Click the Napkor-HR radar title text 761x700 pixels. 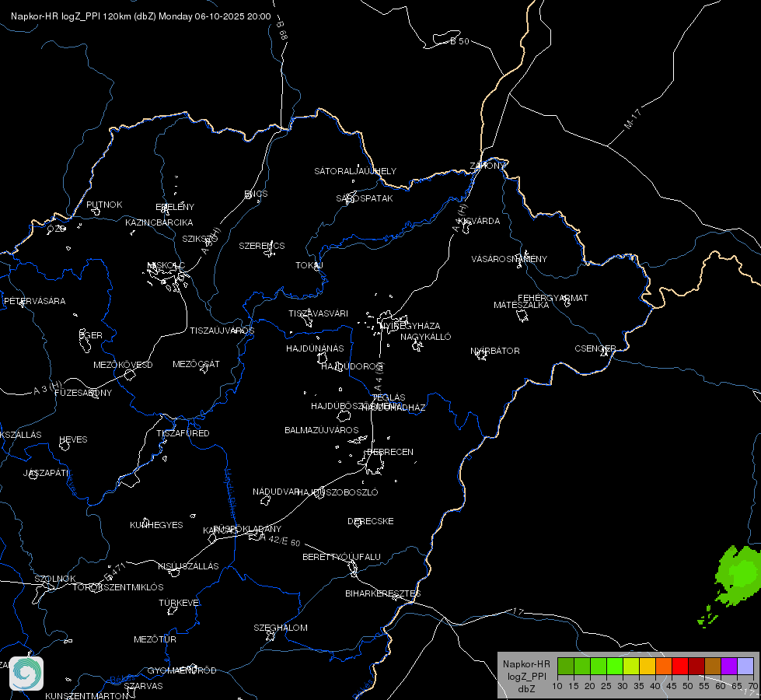(x=141, y=16)
